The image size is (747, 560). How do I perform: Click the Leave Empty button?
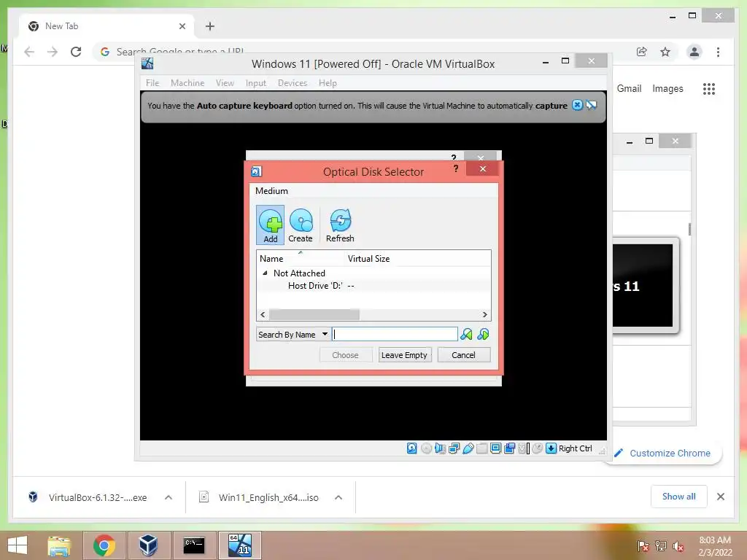(404, 355)
